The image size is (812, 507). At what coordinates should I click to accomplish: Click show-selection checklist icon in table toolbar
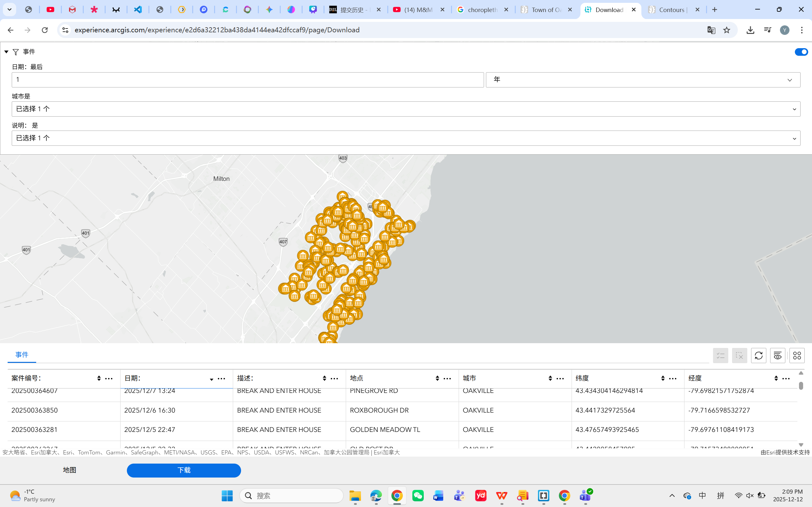click(x=720, y=356)
